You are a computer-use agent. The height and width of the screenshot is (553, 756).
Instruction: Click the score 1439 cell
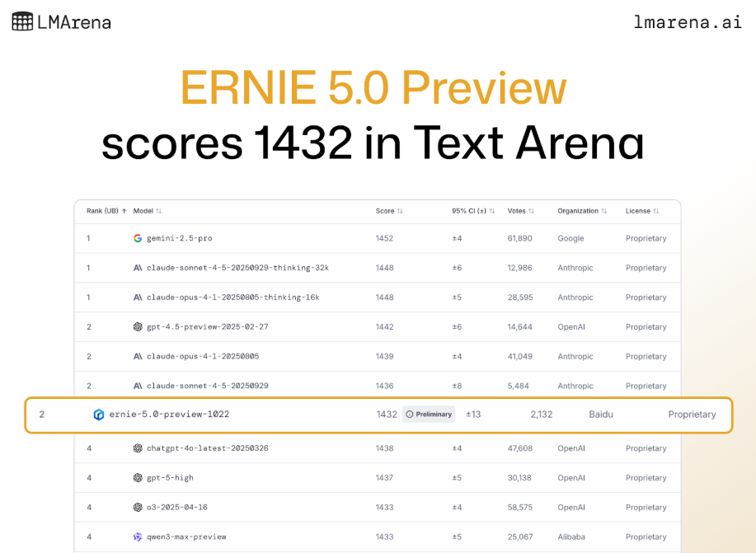point(384,356)
